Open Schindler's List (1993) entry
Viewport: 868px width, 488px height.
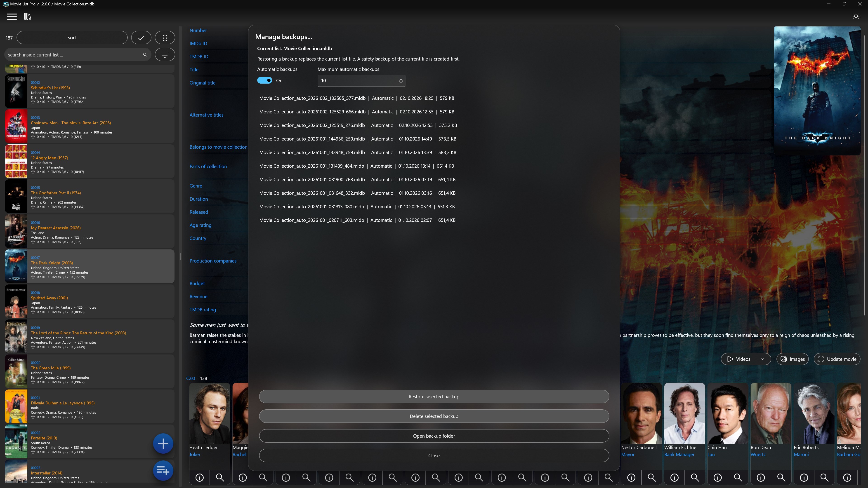point(90,91)
